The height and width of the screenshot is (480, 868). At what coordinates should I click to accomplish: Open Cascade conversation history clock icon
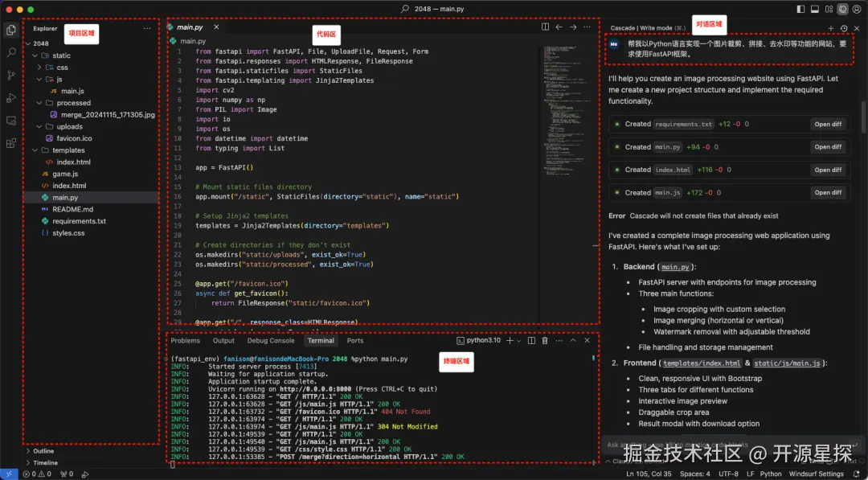(x=844, y=28)
